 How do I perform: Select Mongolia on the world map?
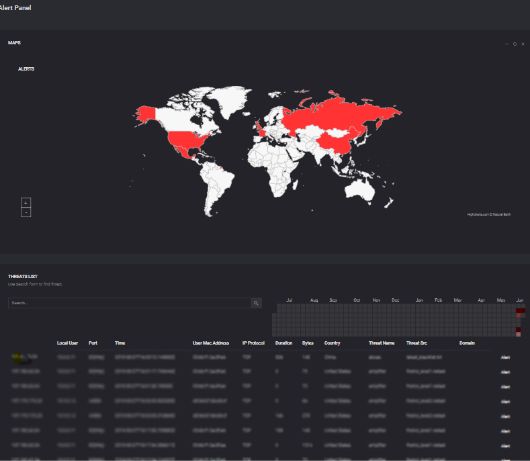tap(338, 133)
